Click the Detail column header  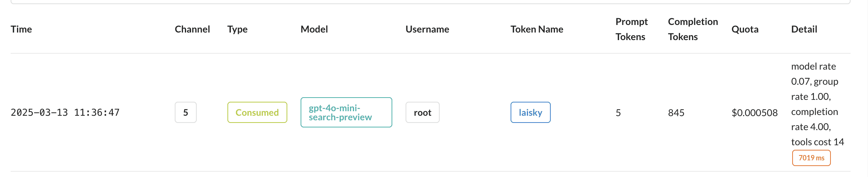pyautogui.click(x=804, y=29)
